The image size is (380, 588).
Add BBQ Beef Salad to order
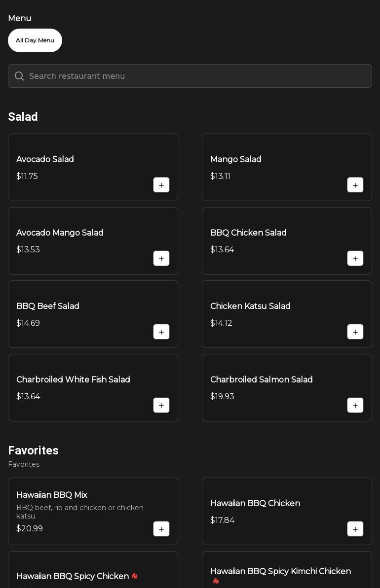(161, 332)
